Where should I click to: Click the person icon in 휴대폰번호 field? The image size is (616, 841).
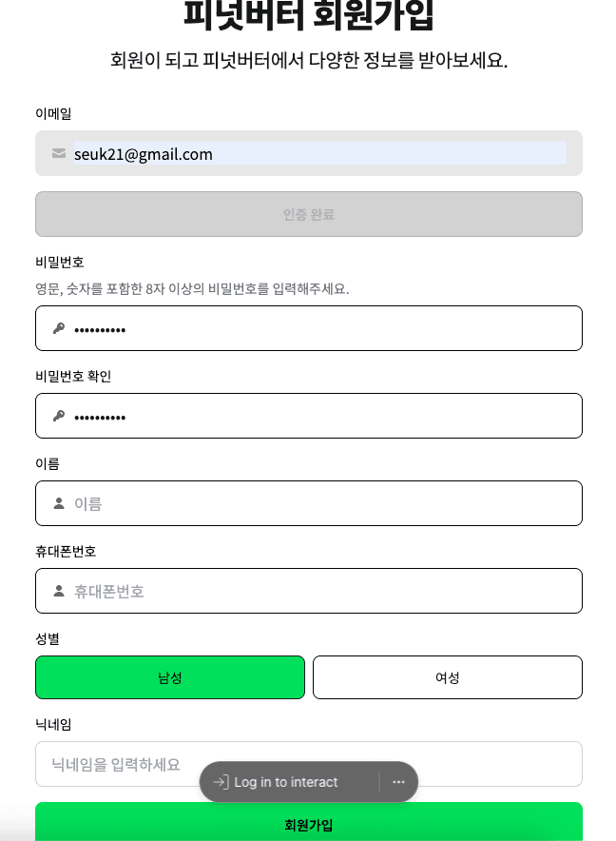point(59,591)
